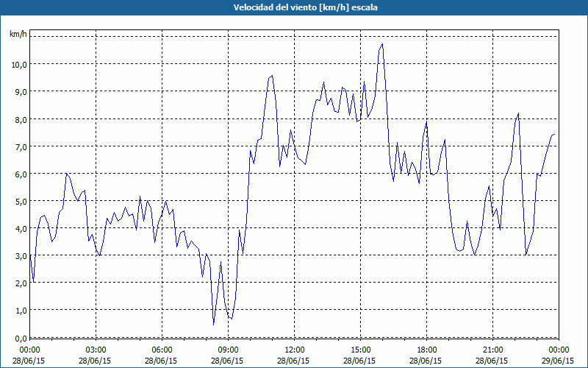This screenshot has width=588, height=368.
Task: Click the '06:00' time axis label
Action: coord(162,350)
